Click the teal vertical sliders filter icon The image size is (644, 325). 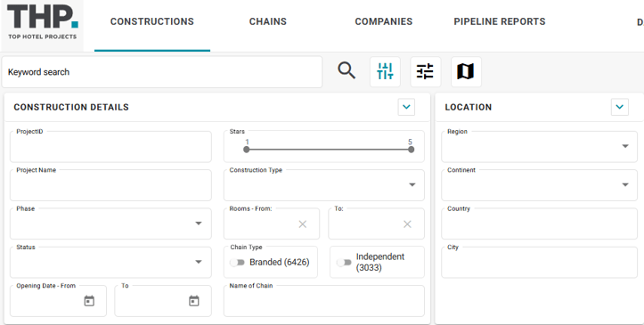tap(385, 71)
